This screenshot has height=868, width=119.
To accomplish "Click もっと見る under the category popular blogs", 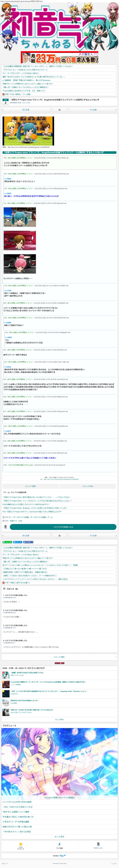I will tap(60, 719).
